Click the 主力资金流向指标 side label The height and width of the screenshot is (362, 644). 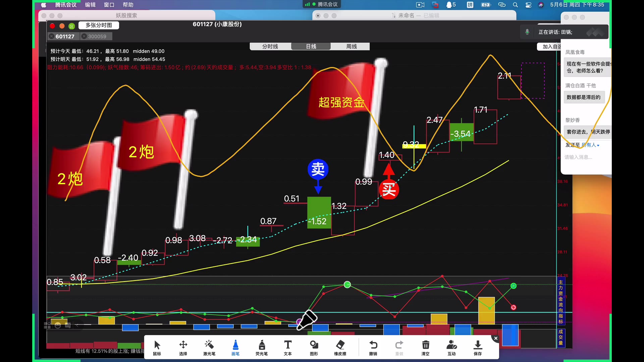click(560, 301)
